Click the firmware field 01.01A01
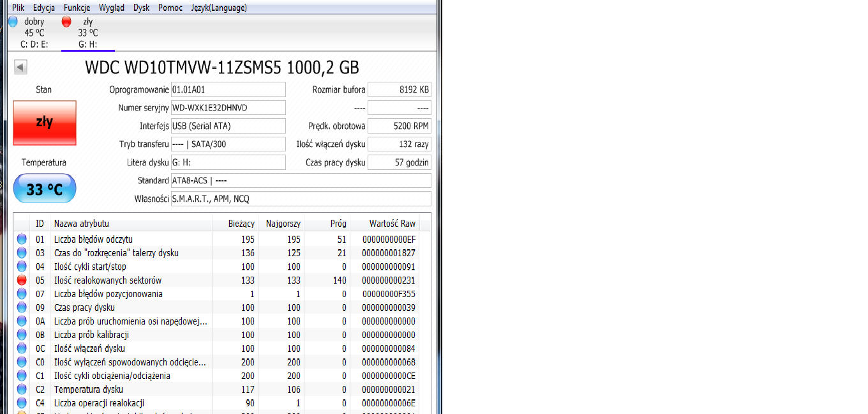The image size is (868, 414). pos(228,89)
